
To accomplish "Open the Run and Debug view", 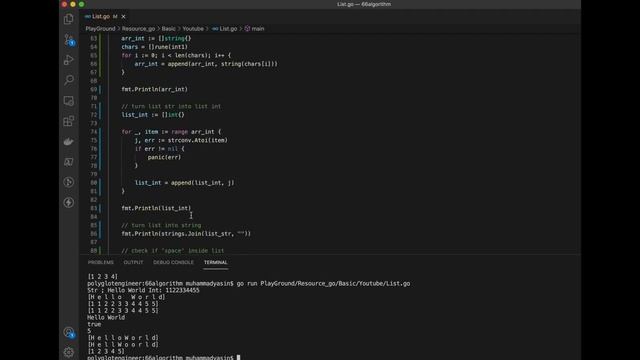I will [69, 60].
